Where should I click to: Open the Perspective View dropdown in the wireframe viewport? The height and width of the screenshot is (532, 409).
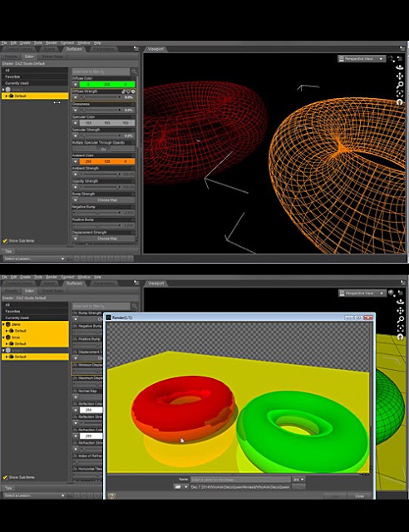coord(362,59)
